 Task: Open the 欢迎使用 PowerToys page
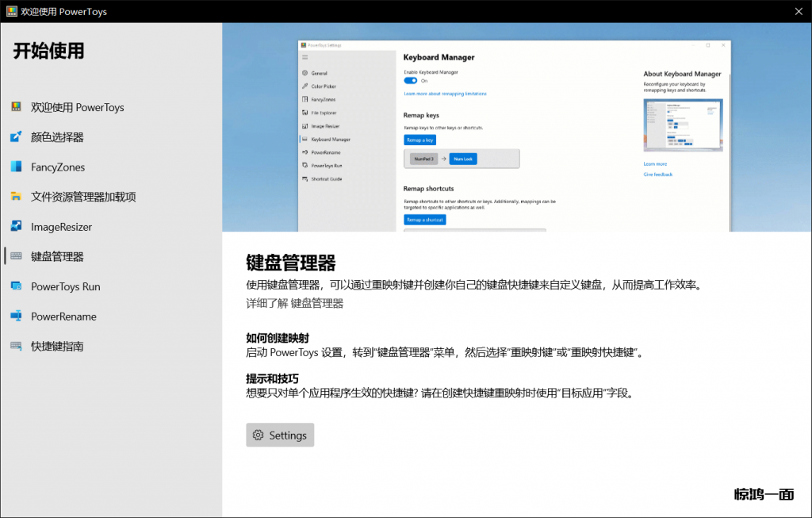click(x=77, y=107)
